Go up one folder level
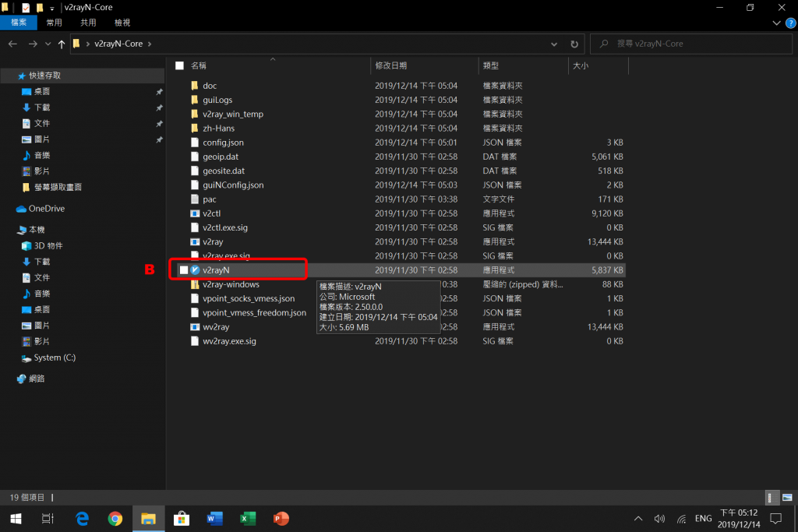 [62, 44]
